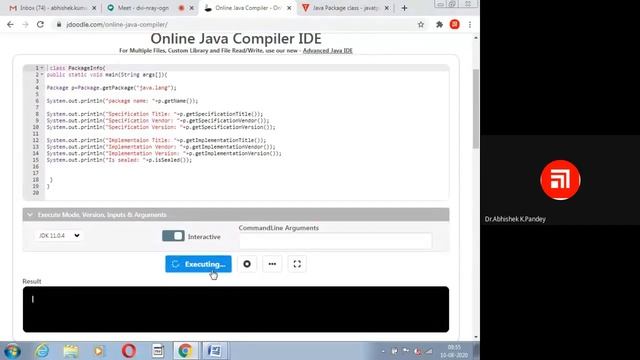Viewport: 640px width, 360px height.
Task: Go forward in browser history
Action: (x=25, y=24)
